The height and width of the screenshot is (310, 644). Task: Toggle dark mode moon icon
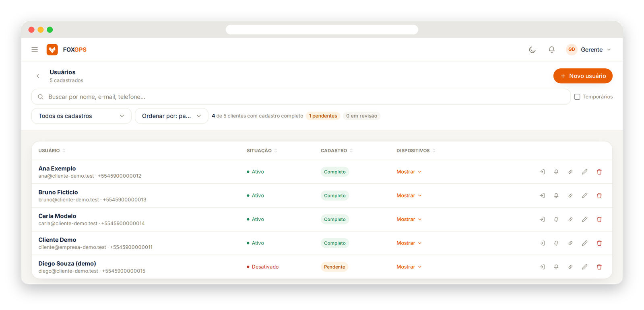[x=533, y=50]
